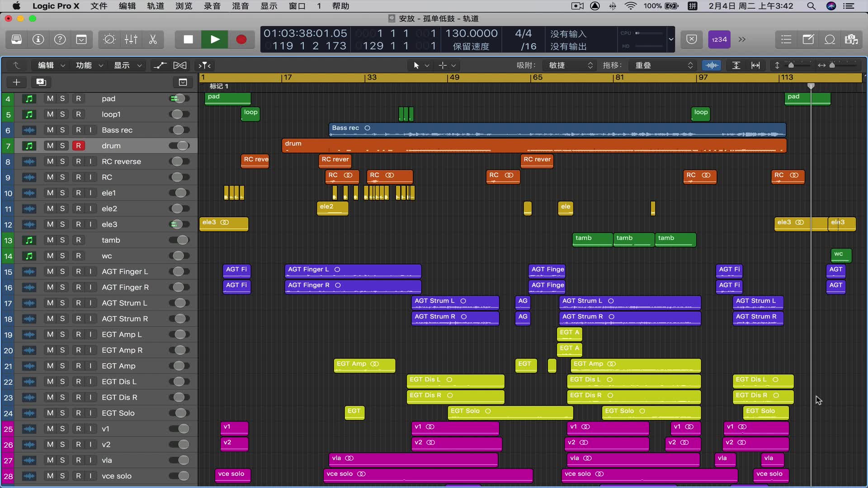Click the horizontal auto zoom icon
The image size is (868, 488).
pos(755,65)
